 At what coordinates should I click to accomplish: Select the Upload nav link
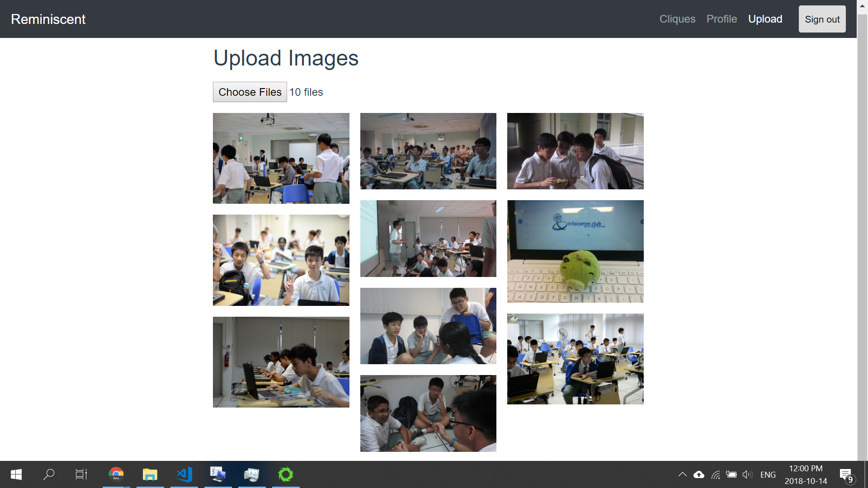click(x=765, y=19)
